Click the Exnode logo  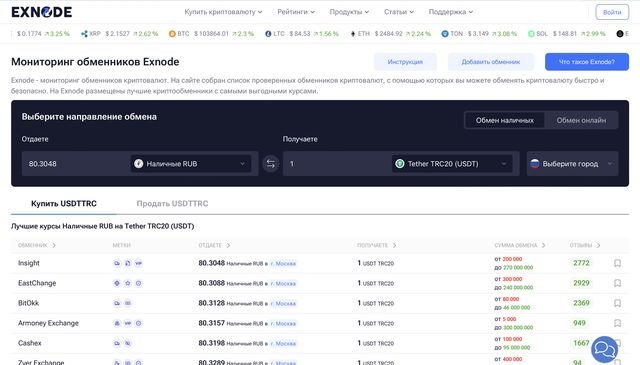pyautogui.click(x=42, y=12)
